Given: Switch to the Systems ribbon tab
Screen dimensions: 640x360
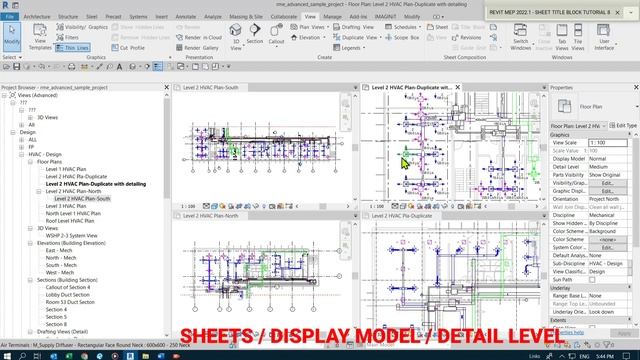Looking at the screenshot, I should (x=138, y=17).
